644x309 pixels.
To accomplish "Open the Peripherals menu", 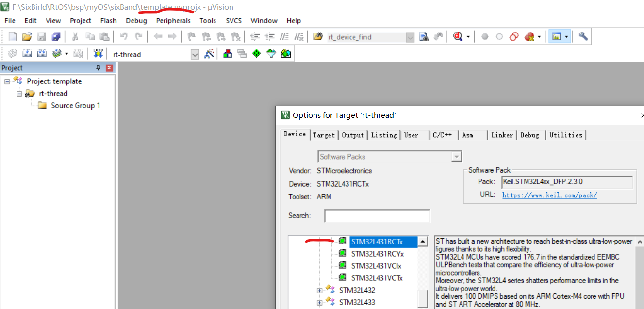I will (173, 21).
